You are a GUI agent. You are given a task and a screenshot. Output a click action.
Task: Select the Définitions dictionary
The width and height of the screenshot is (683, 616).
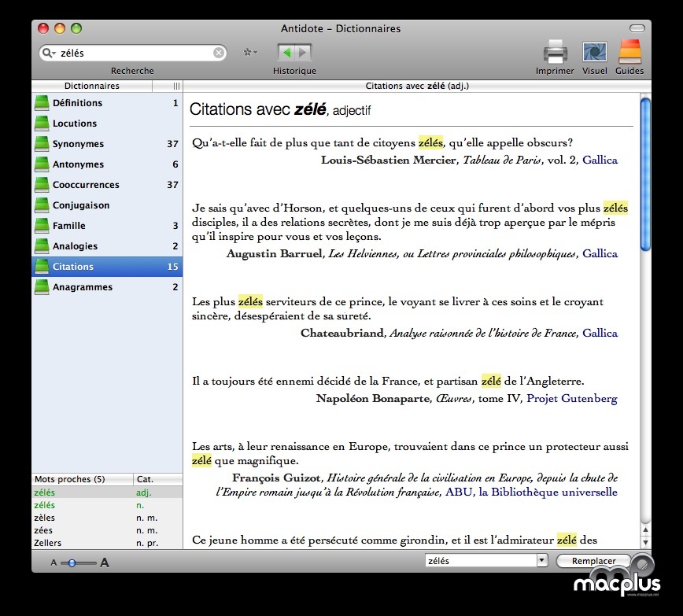point(107,103)
